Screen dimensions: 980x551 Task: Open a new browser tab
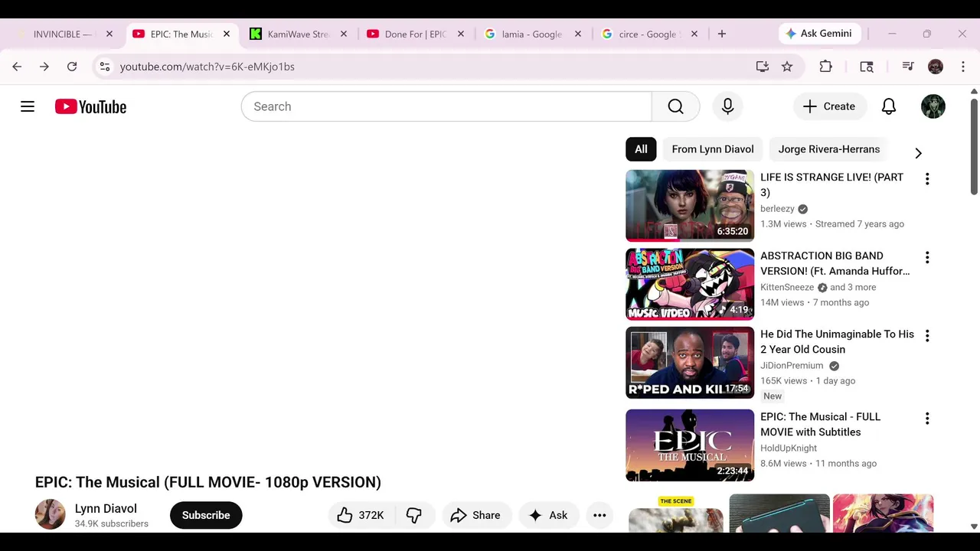pos(721,34)
